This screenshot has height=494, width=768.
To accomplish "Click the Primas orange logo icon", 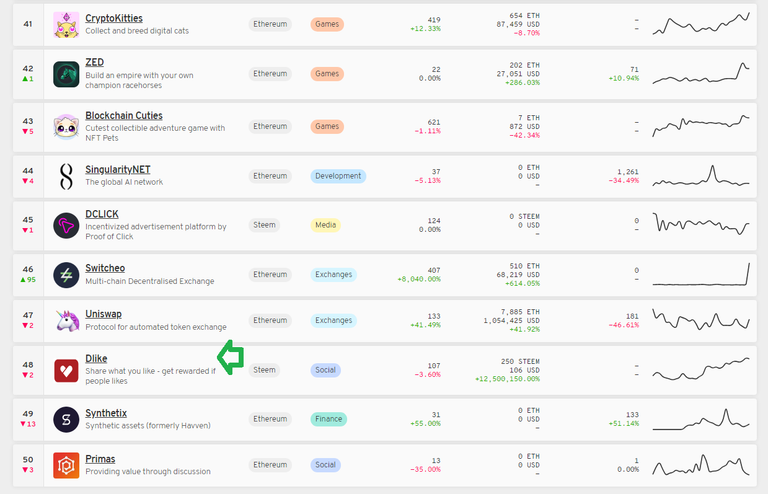I will click(x=66, y=465).
